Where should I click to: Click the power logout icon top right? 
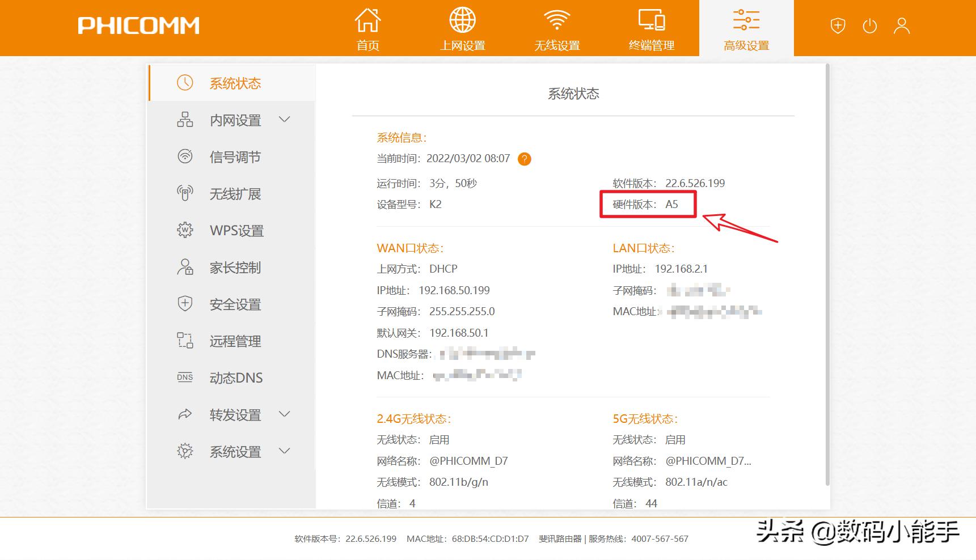869,26
